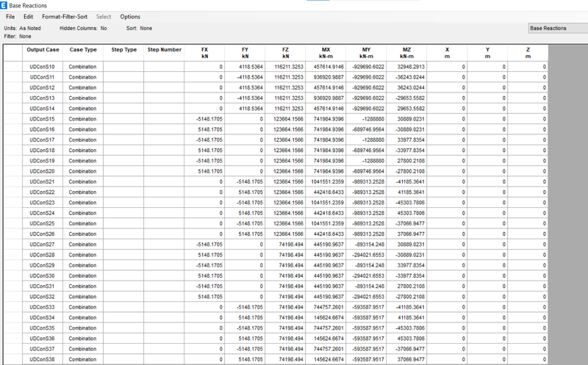Click MX value 936920.9887 in UDConS11 row

(x=326, y=77)
